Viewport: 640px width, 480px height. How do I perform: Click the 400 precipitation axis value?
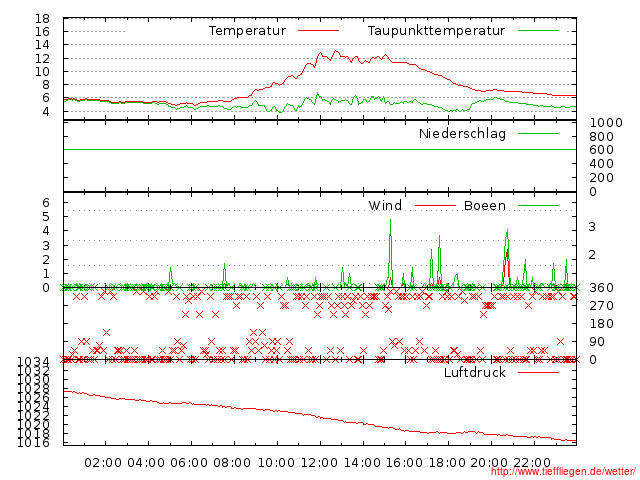[601, 164]
